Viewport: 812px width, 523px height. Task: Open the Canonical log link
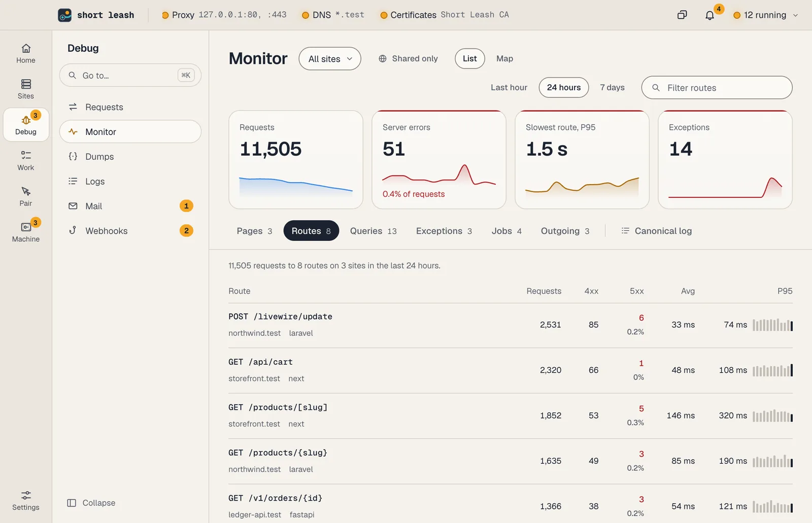point(657,231)
